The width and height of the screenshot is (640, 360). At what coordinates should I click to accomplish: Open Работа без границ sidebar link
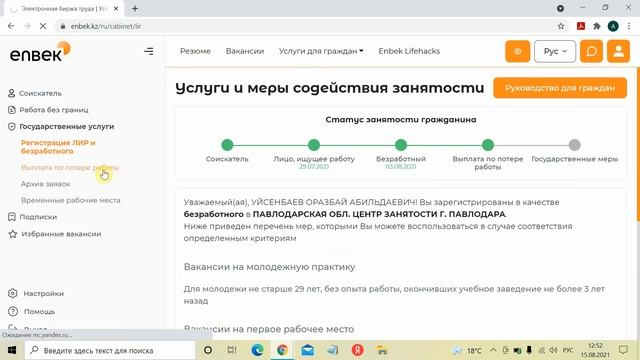[x=54, y=110]
